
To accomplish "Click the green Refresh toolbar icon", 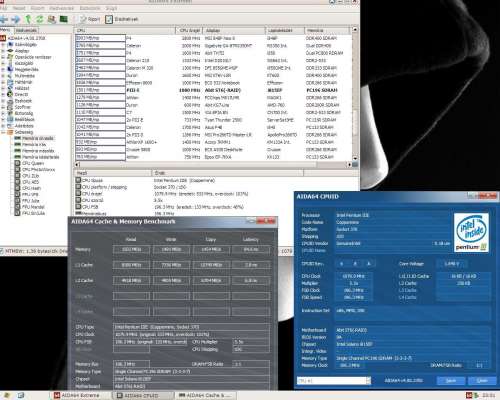I will click(40, 19).
